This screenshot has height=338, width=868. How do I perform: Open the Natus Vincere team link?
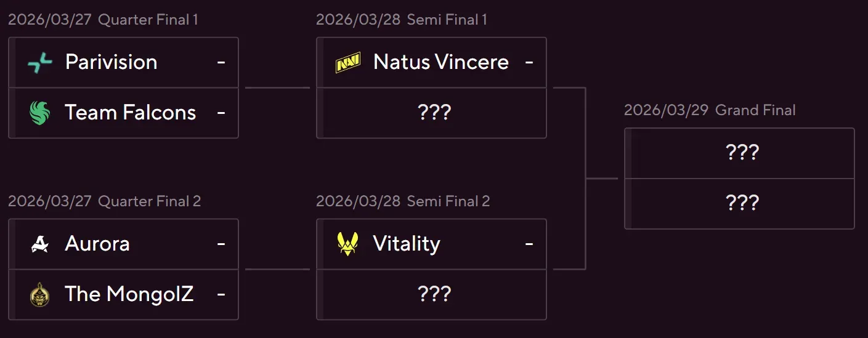coord(440,62)
